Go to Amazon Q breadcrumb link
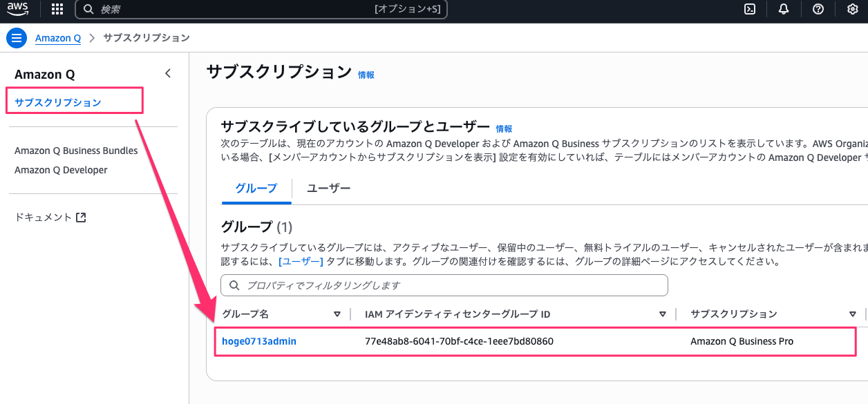 [x=58, y=38]
